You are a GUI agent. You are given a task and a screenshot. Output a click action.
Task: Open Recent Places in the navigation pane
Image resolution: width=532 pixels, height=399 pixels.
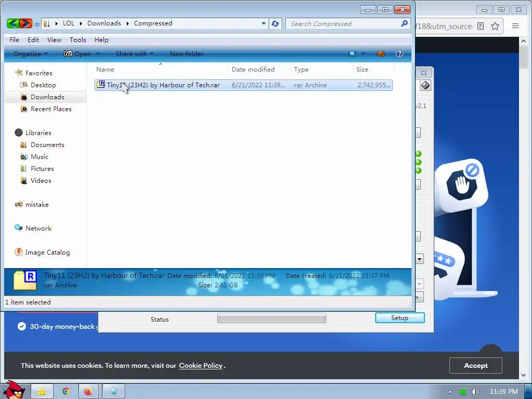51,109
